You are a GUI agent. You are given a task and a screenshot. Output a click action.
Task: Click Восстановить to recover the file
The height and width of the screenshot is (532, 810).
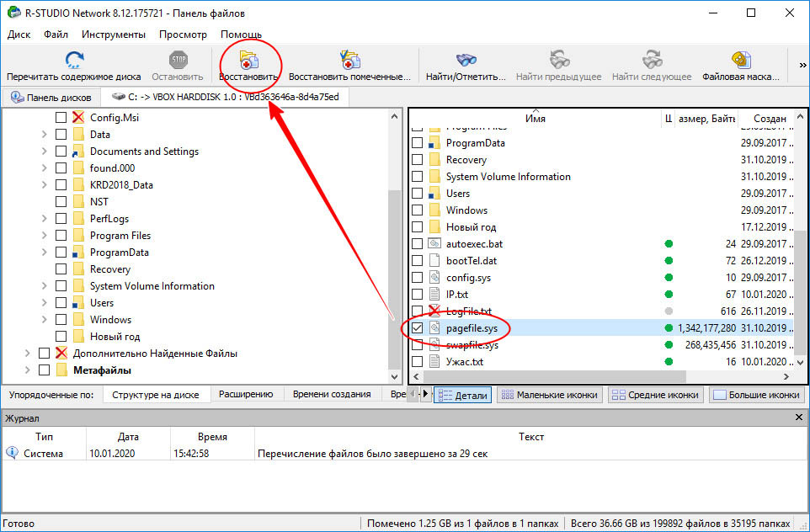pos(248,66)
